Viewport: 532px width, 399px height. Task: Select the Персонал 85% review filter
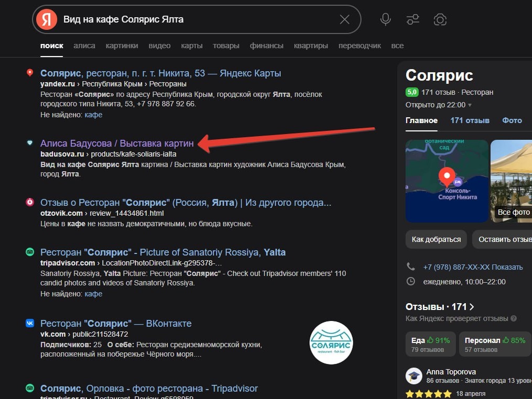click(495, 344)
